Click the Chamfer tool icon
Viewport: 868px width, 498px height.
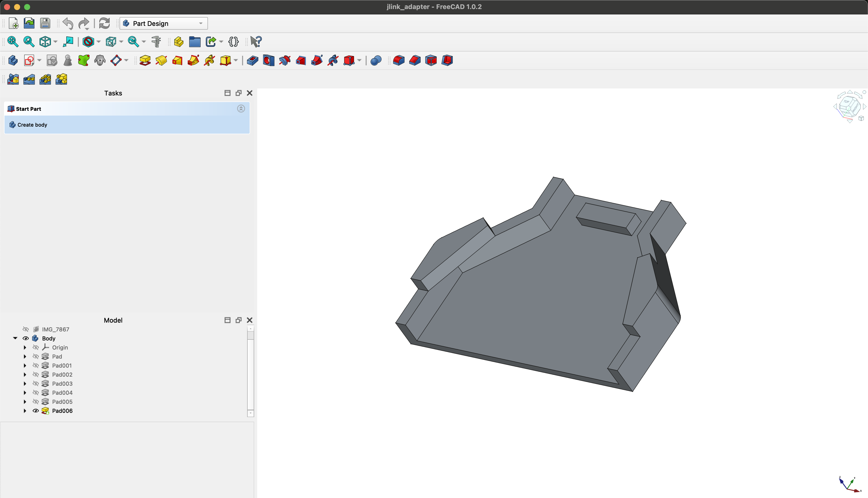pyautogui.click(x=415, y=61)
